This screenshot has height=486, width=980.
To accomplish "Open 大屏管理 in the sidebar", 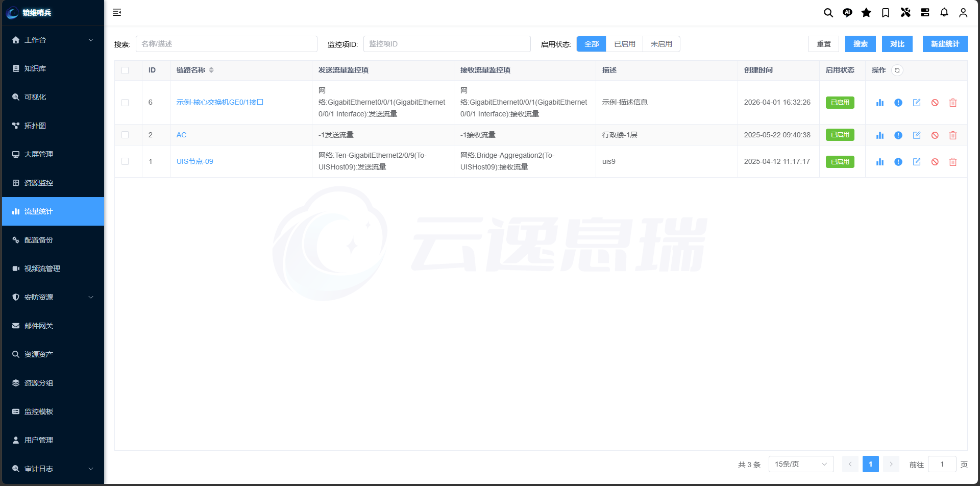I will (53, 154).
